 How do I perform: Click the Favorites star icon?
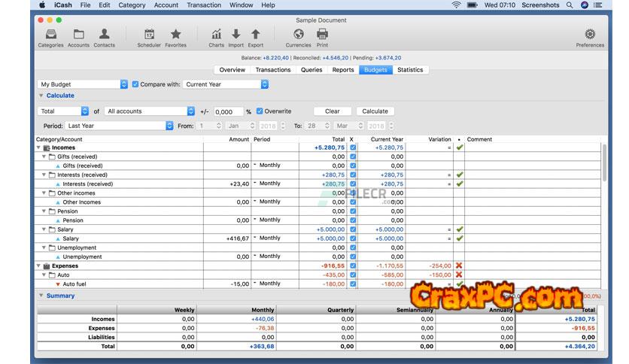175,35
